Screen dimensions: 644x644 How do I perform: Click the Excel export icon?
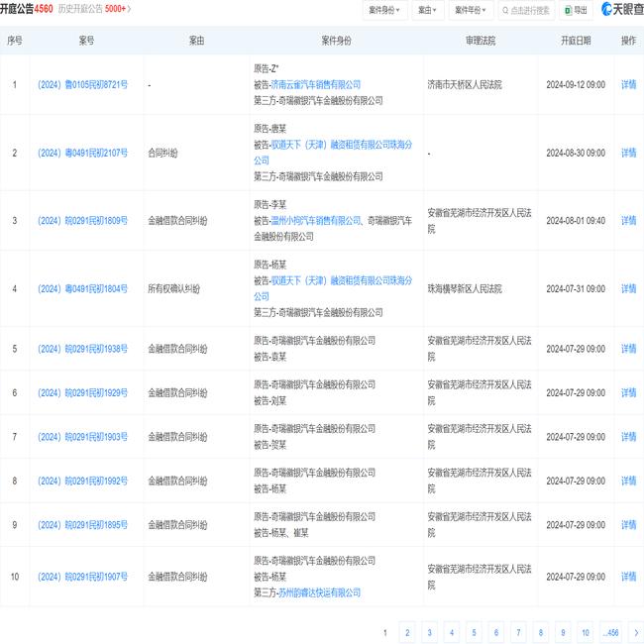pyautogui.click(x=568, y=10)
